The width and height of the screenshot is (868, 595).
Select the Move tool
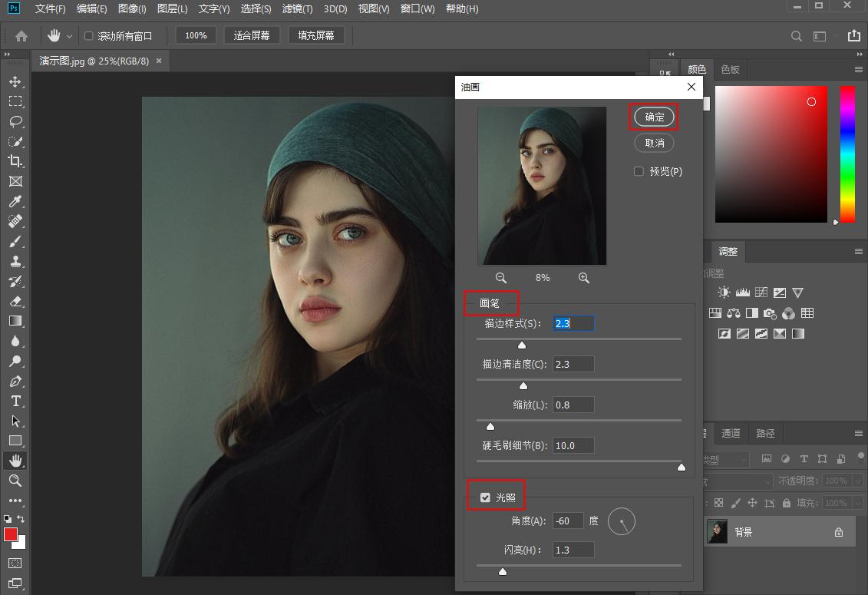(x=15, y=81)
